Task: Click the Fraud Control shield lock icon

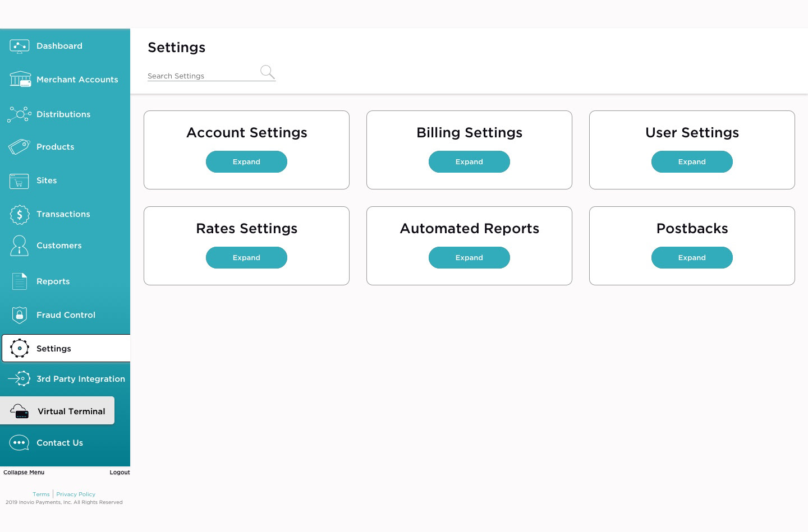Action: tap(20, 315)
